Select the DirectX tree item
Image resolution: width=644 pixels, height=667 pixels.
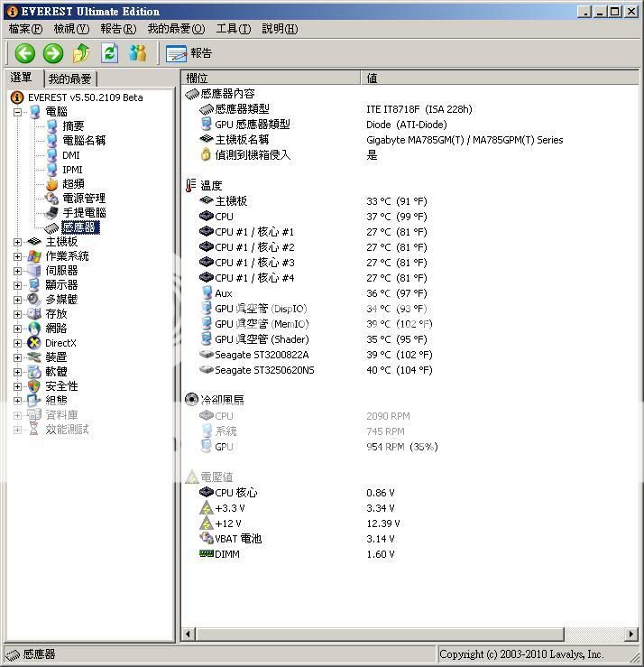point(60,343)
